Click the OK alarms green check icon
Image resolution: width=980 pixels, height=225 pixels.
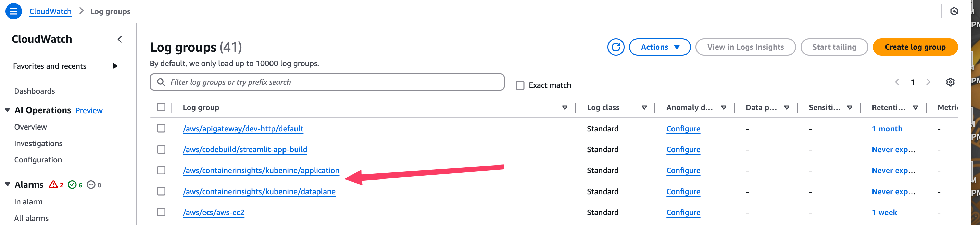point(72,185)
